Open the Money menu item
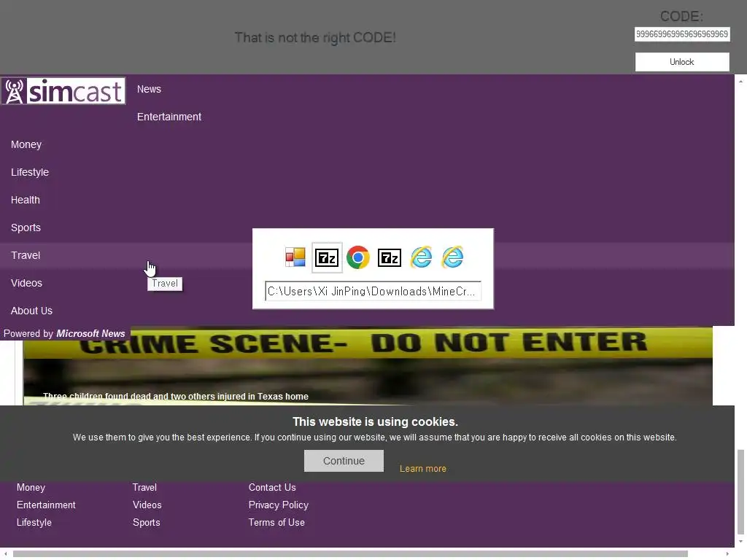This screenshot has width=747, height=560. click(x=26, y=144)
